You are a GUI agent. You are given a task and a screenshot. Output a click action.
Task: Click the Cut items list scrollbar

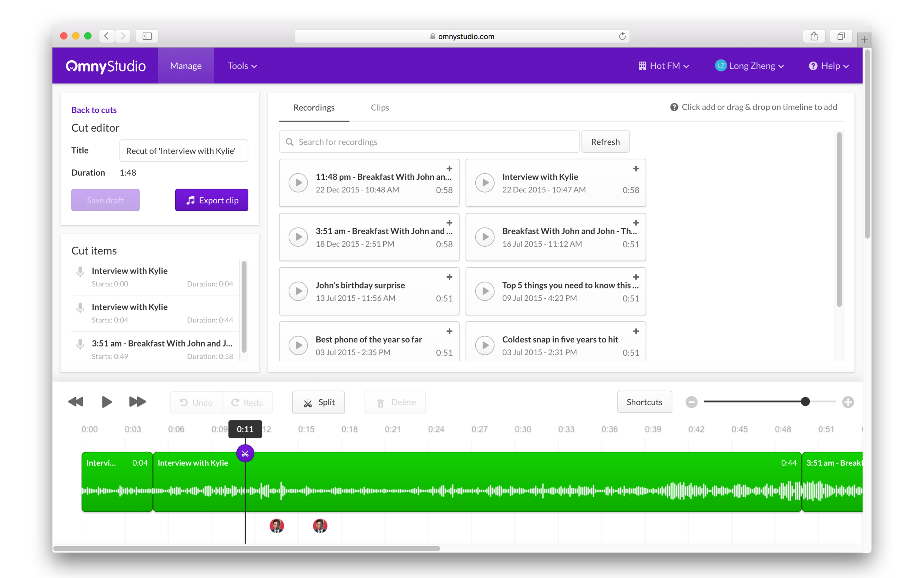244,307
